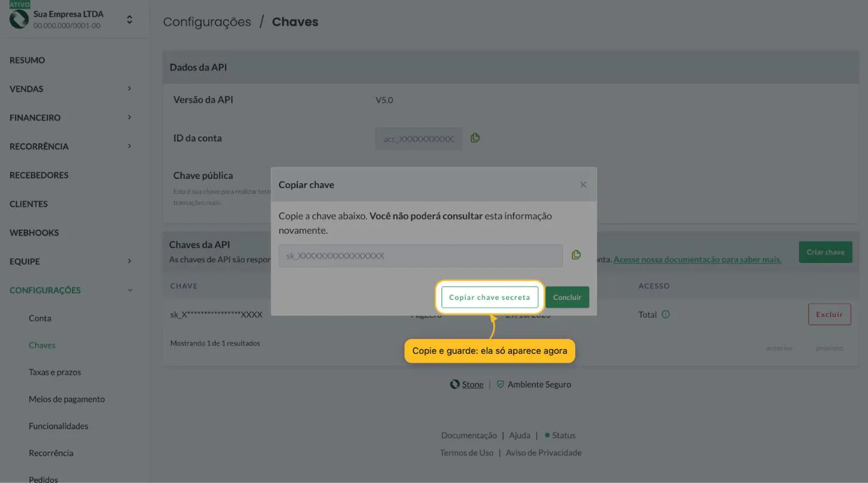Screen dimensions: 868x483
Task: Check the Status footer link
Action: click(560, 435)
